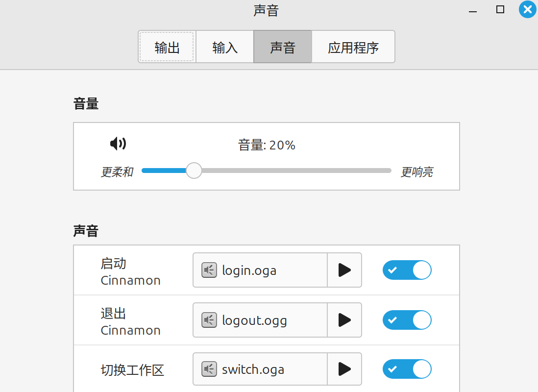The width and height of the screenshot is (538, 392).
Task: Click the 更柔和 label
Action: click(117, 171)
